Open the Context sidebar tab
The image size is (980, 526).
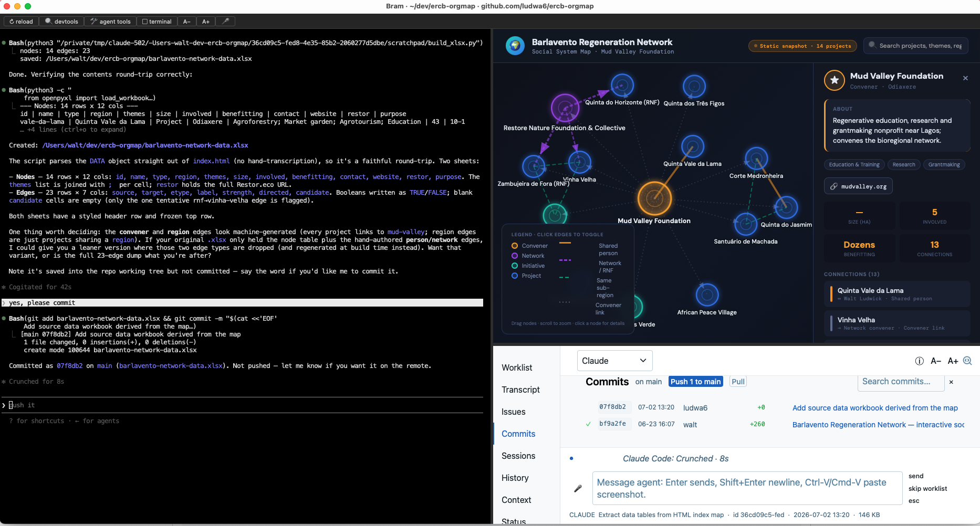(x=516, y=500)
